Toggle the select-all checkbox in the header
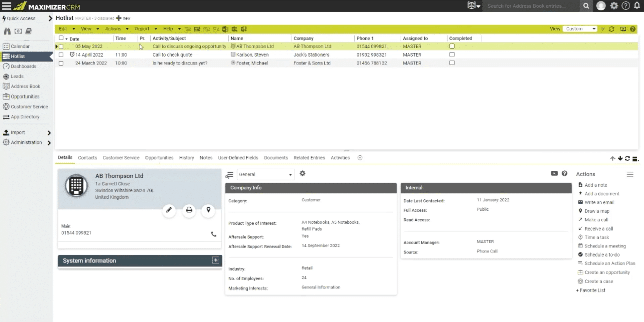The image size is (644, 322). 61,38
